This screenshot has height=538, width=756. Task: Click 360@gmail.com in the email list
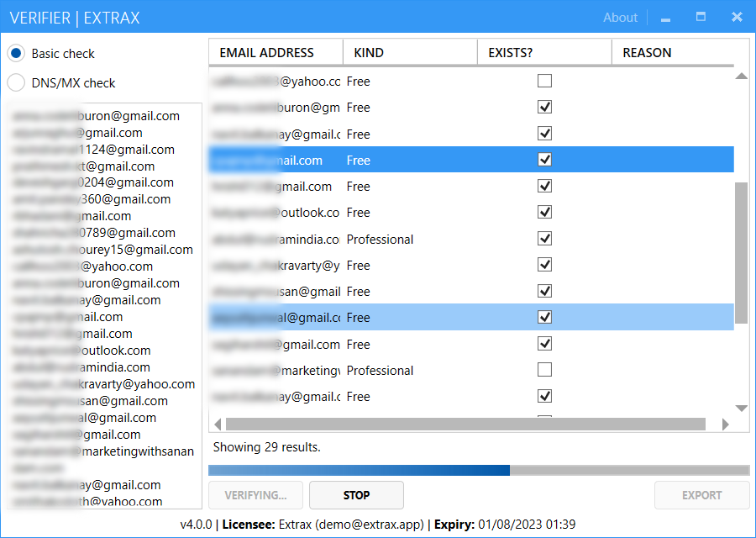(92, 199)
